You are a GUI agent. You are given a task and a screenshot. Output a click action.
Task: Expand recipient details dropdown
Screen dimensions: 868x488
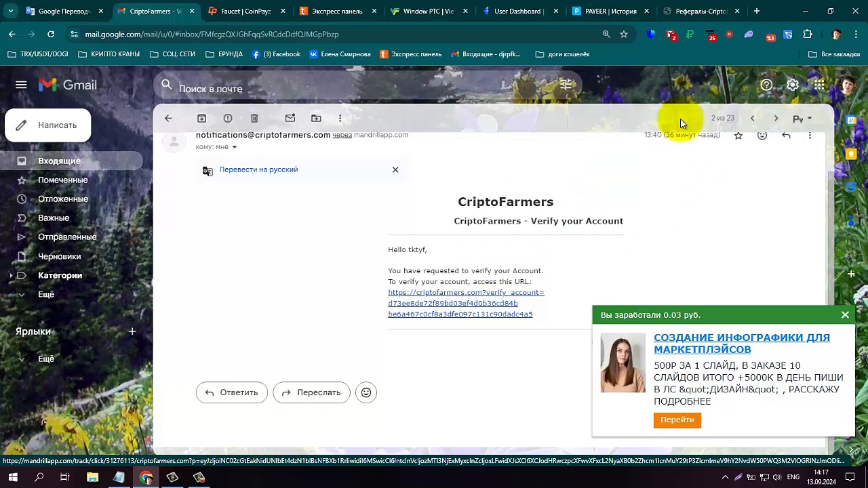coord(235,147)
